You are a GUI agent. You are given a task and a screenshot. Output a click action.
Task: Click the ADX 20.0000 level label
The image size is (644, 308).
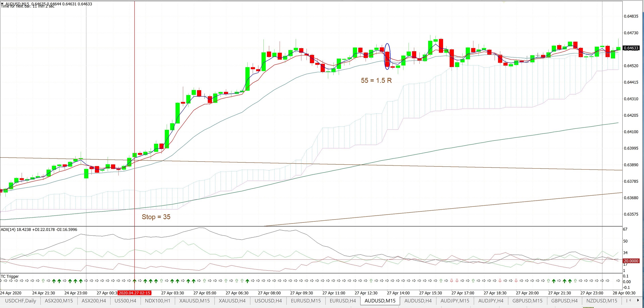coord(631,261)
